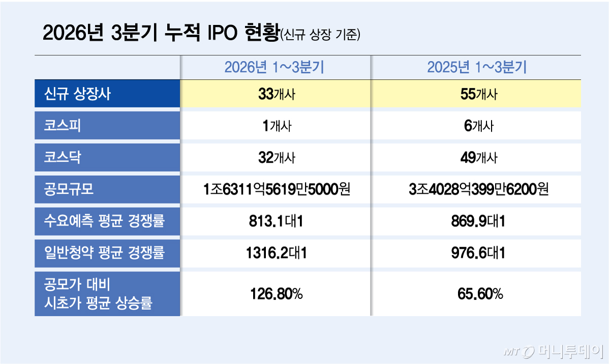Click the value '1316.2대1'
This screenshot has width=610, height=364.
pos(277,253)
